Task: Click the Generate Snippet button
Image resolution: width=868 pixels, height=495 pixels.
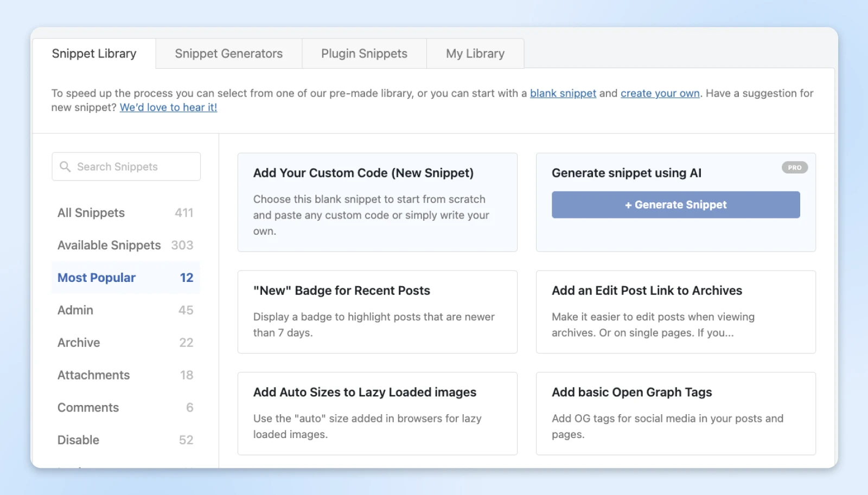Action: pos(675,205)
